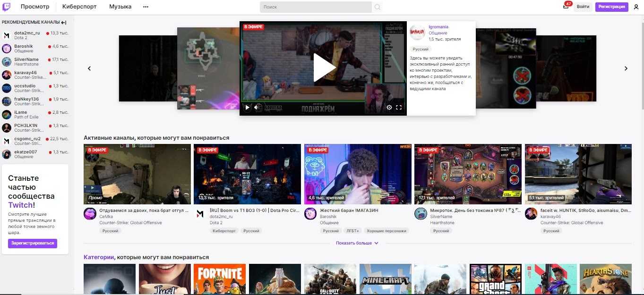Expand 'Показать больше' to show more channels
The height and width of the screenshot is (295, 644).
pyautogui.click(x=357, y=243)
